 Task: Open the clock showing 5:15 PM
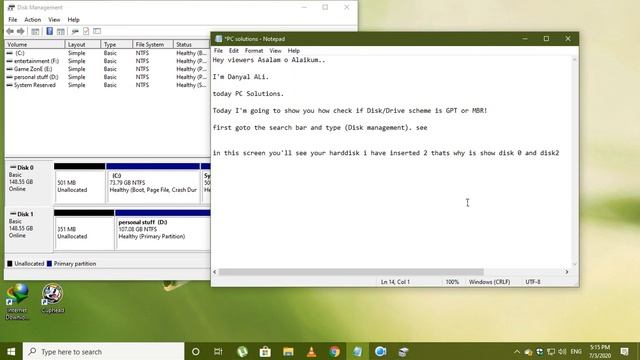[x=600, y=351]
